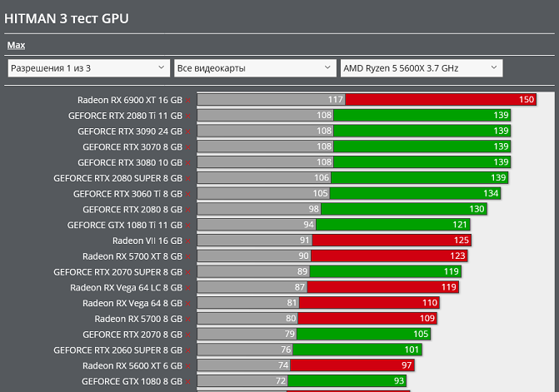Click the green 134 fps bar for RTX 3060 Ti
The image size is (559, 392).
coord(415,193)
